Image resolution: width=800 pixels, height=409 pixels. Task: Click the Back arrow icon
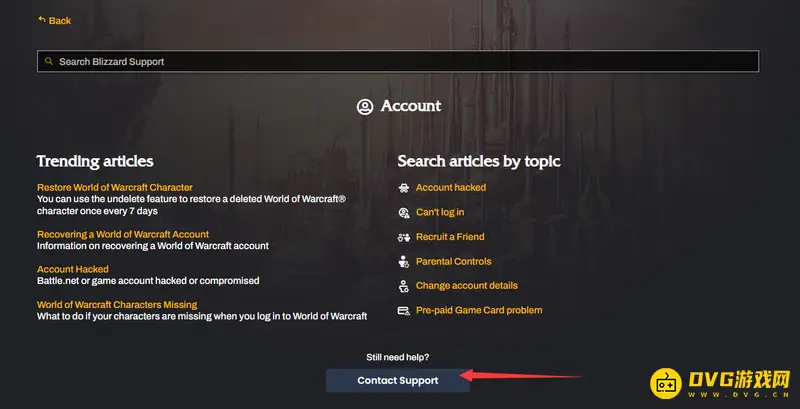(x=42, y=20)
